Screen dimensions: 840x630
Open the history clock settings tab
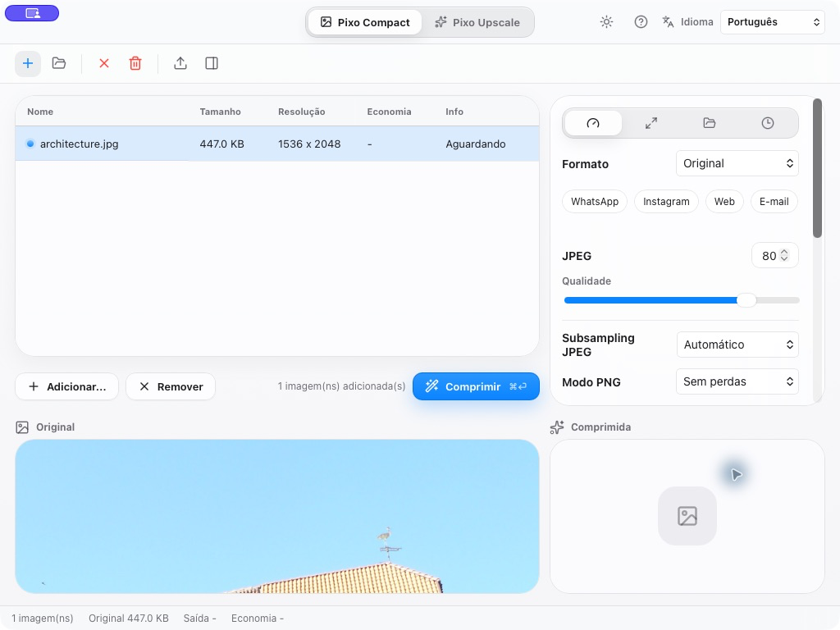(x=768, y=123)
